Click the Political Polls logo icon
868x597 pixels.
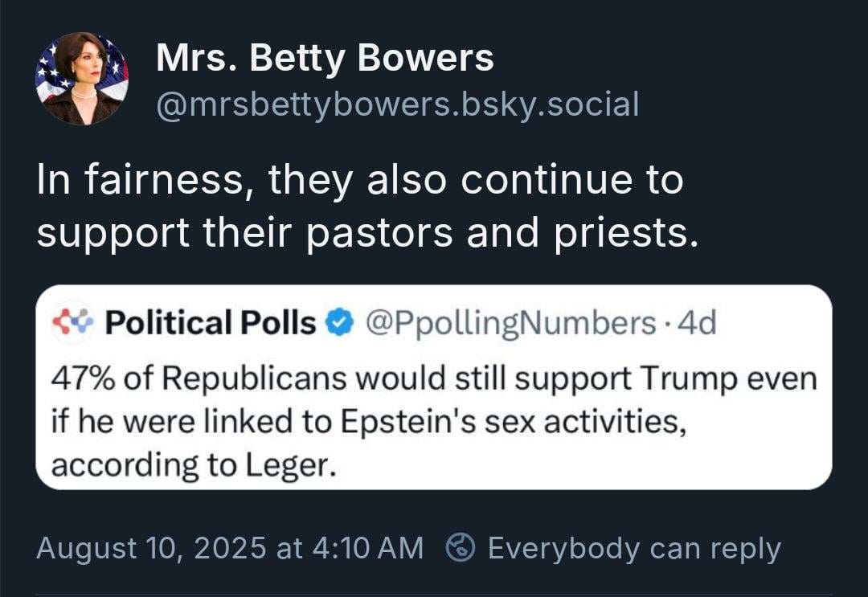coord(72,322)
